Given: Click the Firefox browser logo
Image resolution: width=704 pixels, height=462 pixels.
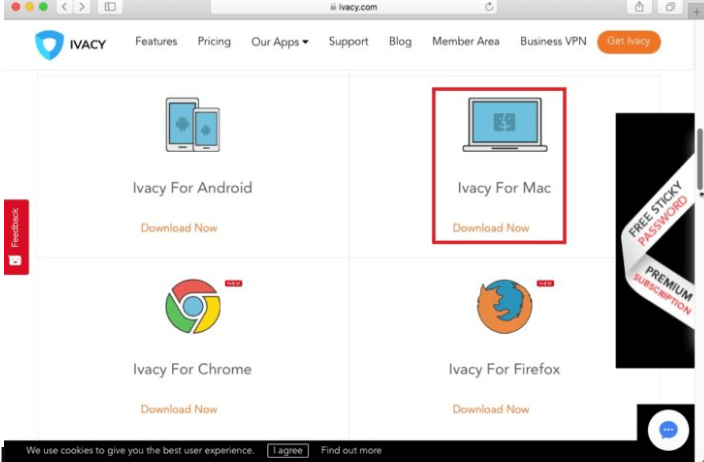Looking at the screenshot, I should 505,306.
